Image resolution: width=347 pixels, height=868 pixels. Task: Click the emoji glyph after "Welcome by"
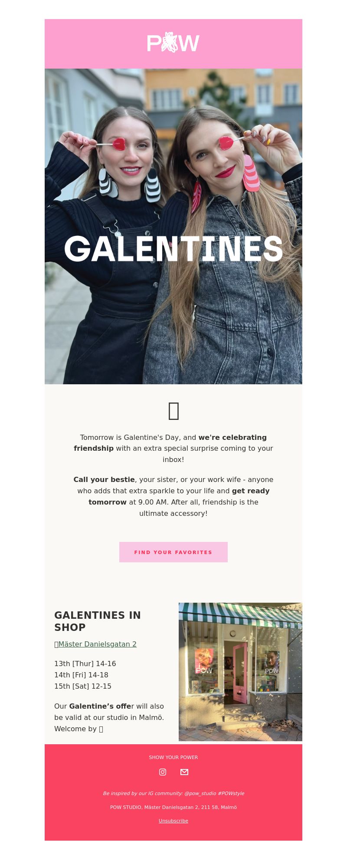coord(101,729)
